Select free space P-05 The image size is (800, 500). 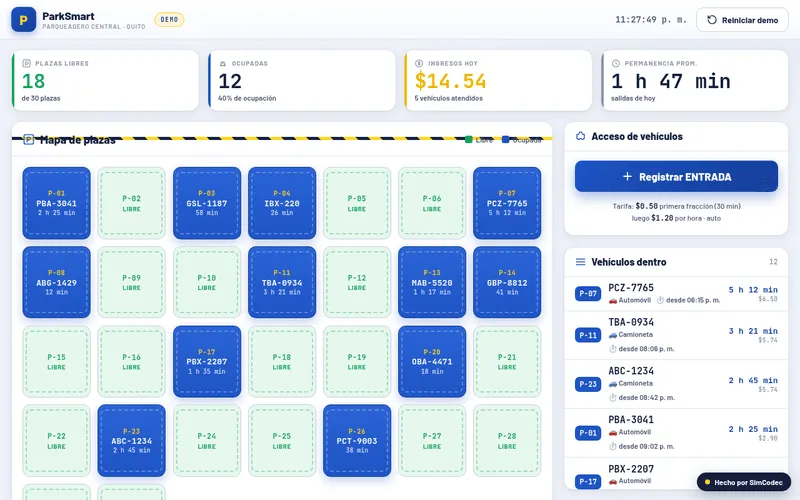(x=357, y=203)
